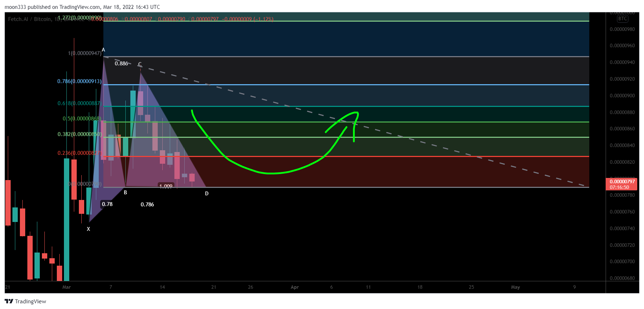This screenshot has width=644, height=309.
Task: Click the TradingView logo at the bottom
Action: tap(25, 301)
